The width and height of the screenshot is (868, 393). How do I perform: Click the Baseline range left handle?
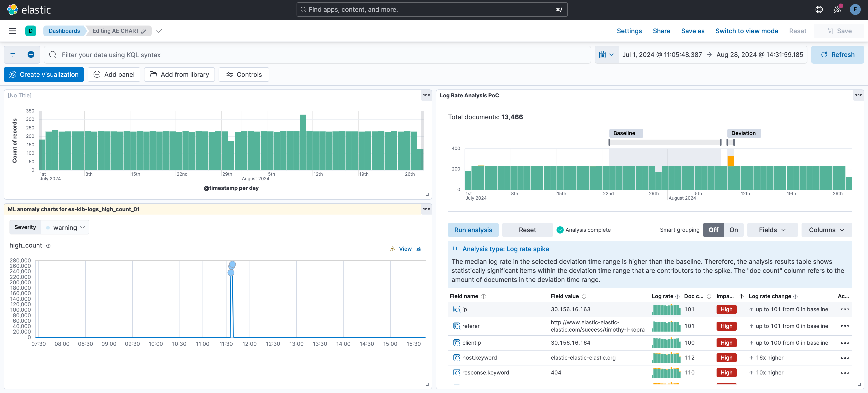point(609,142)
